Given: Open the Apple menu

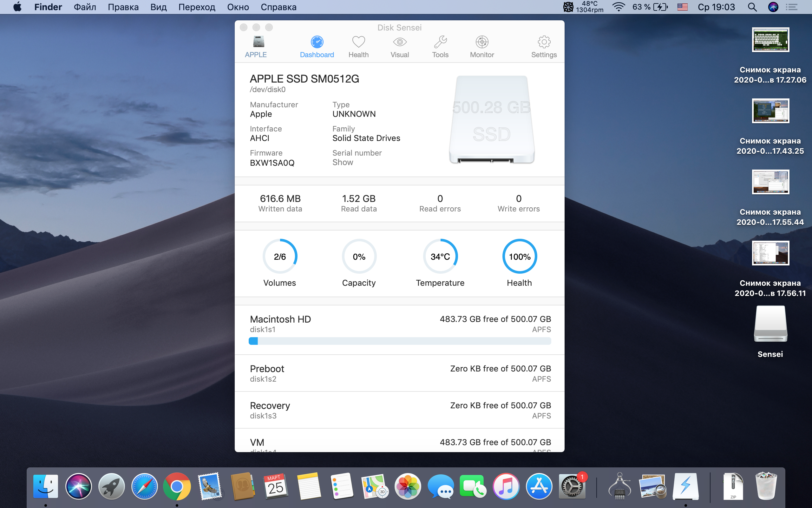Looking at the screenshot, I should point(17,7).
